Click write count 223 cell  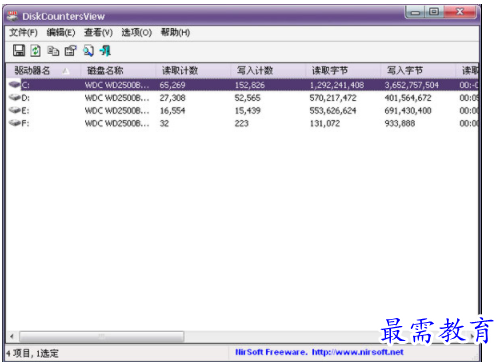pos(241,123)
